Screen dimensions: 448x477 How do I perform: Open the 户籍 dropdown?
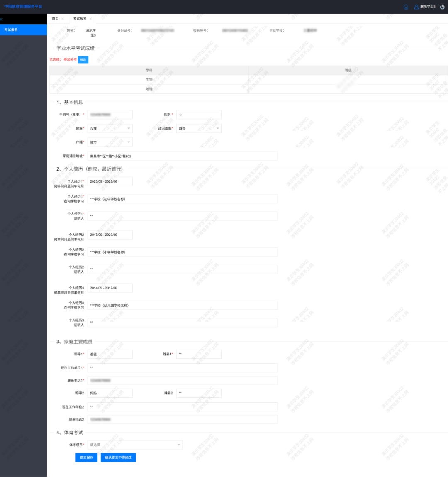tap(110, 142)
